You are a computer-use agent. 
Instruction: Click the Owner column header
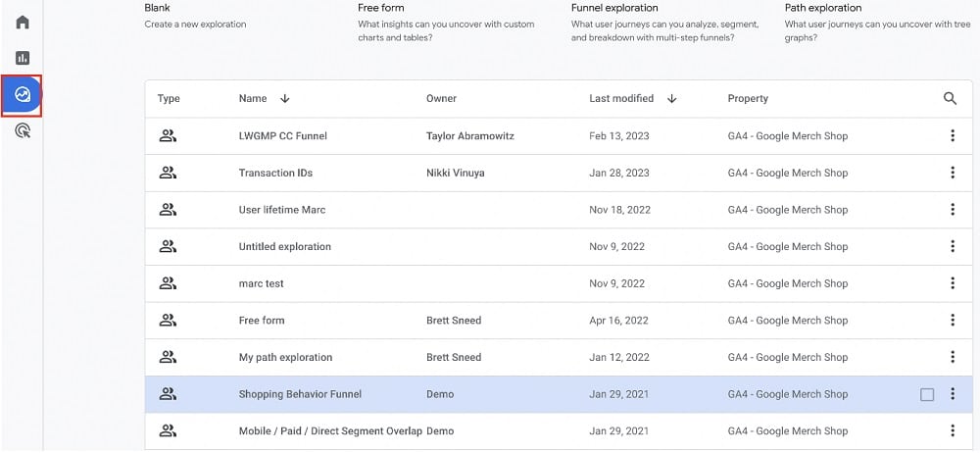pos(441,98)
